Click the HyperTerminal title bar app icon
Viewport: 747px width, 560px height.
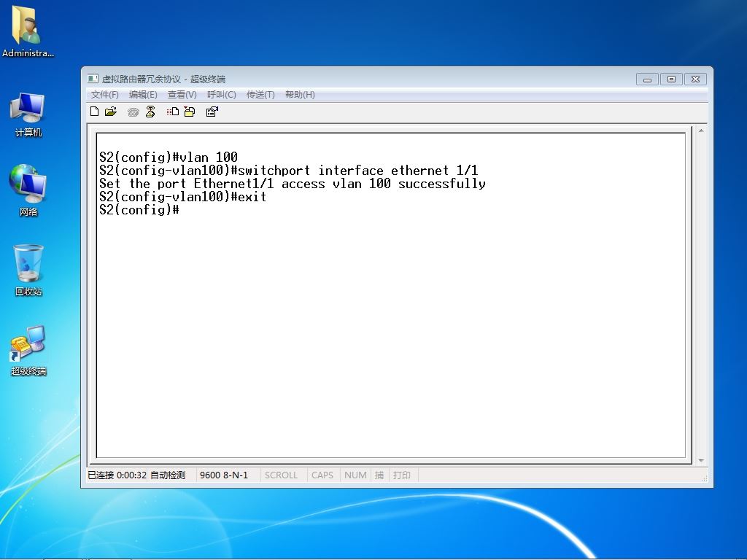tap(93, 79)
